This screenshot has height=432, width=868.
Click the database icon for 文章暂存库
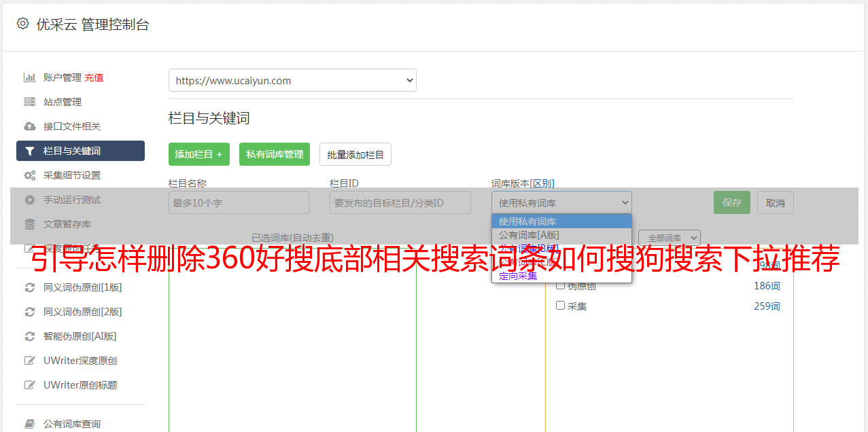(30, 224)
